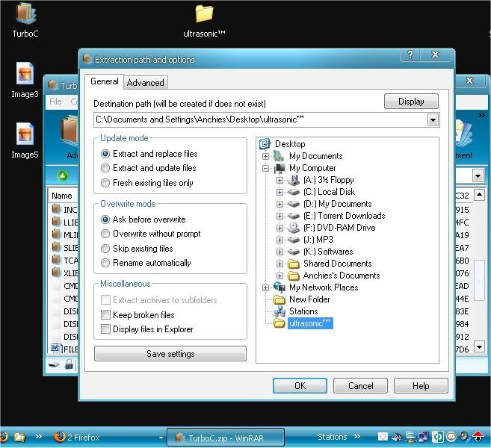Click the My Computer tree icon
This screenshot has height=448, width=491.
[280, 168]
